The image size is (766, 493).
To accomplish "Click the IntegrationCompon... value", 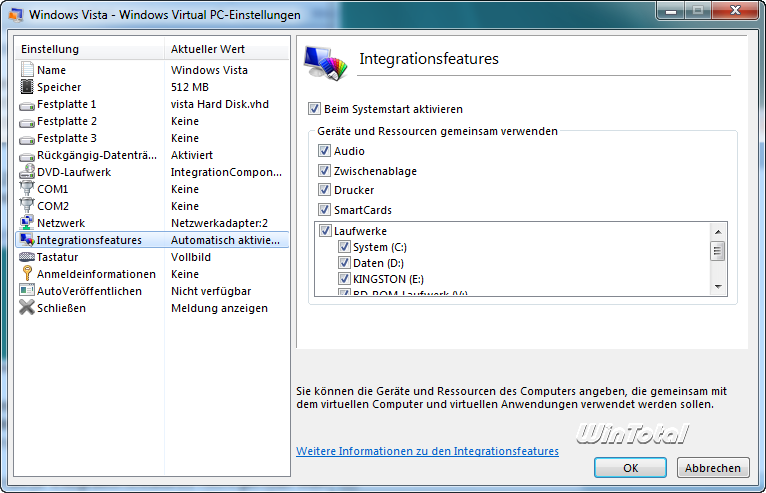I will [x=226, y=172].
